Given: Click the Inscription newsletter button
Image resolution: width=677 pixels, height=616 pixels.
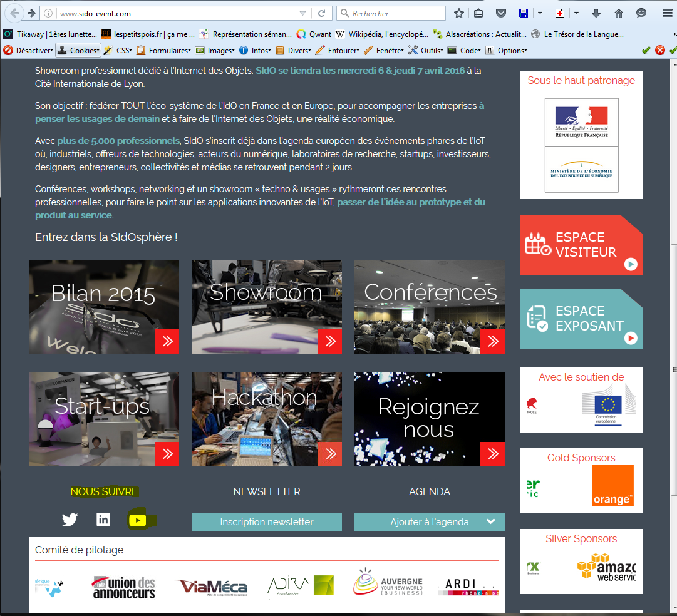Looking at the screenshot, I should click(267, 522).
